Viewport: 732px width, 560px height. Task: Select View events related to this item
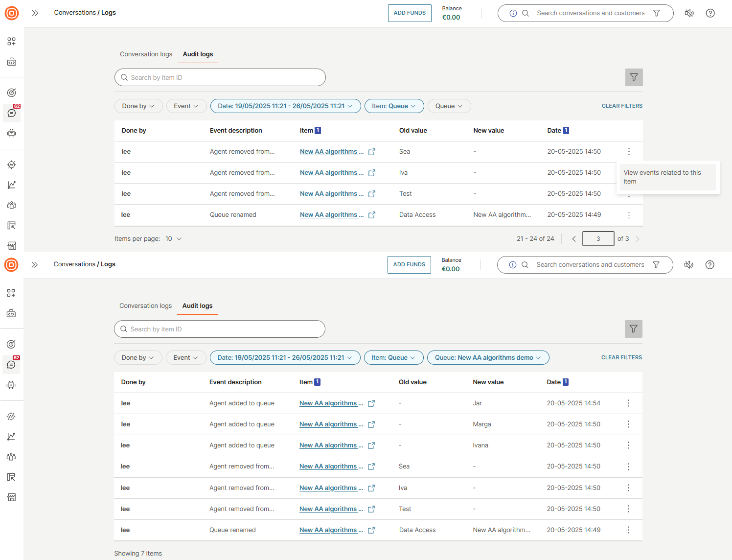click(x=668, y=177)
